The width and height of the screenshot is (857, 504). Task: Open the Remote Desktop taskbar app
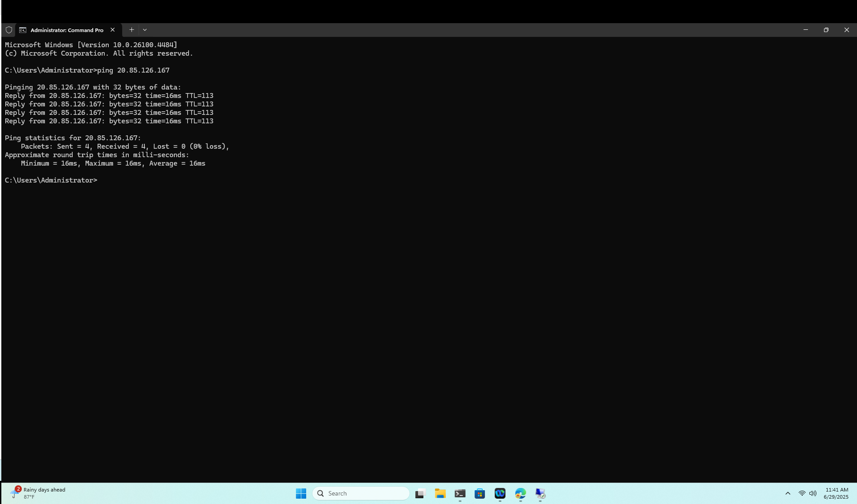point(541,493)
